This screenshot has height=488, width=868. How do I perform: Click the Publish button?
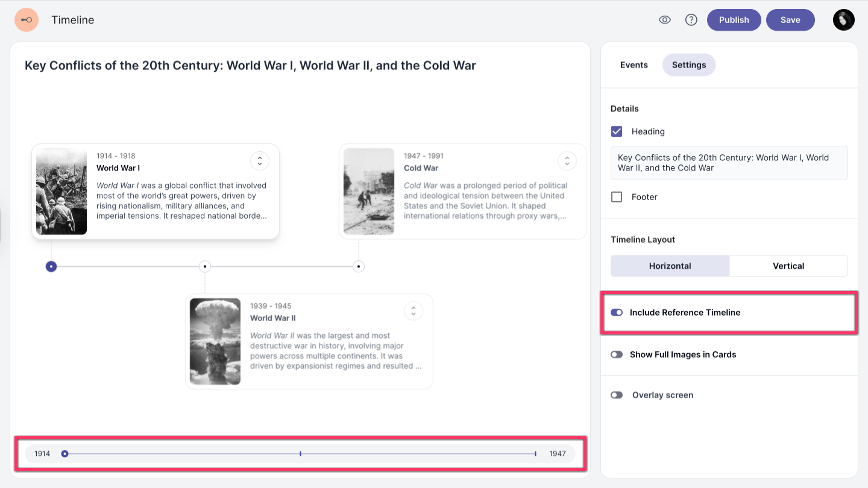(734, 20)
